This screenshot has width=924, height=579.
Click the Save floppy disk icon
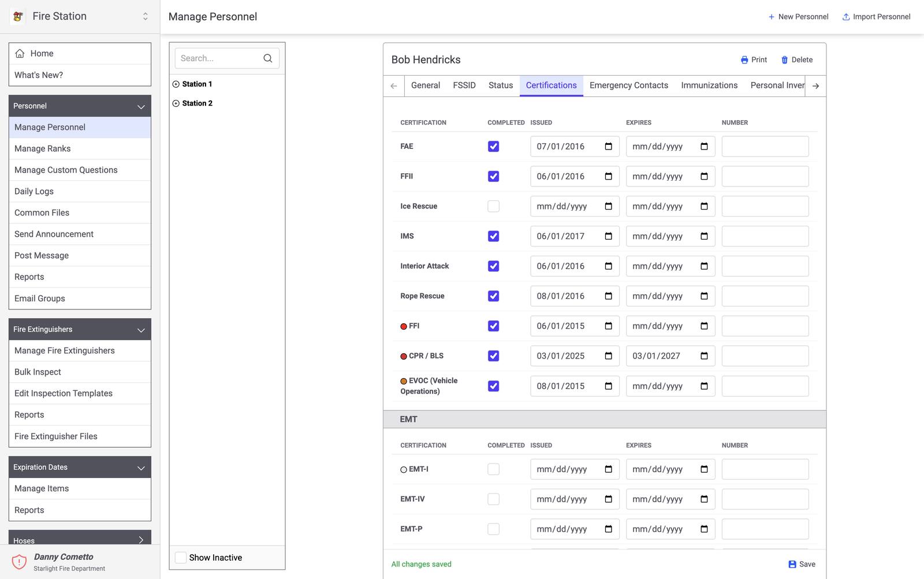tap(792, 565)
